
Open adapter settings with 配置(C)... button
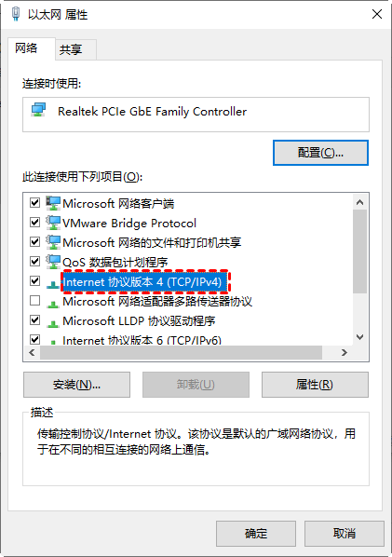tap(320, 153)
